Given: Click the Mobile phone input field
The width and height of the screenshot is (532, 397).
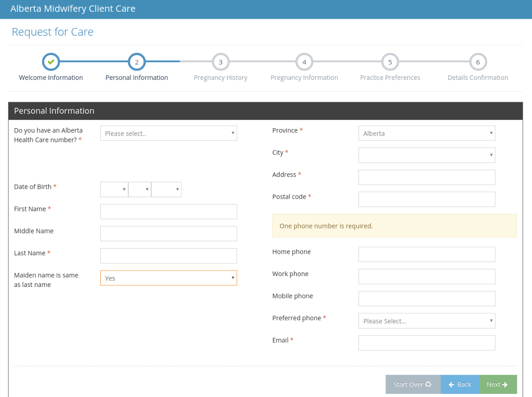Looking at the screenshot, I should pos(427,299).
